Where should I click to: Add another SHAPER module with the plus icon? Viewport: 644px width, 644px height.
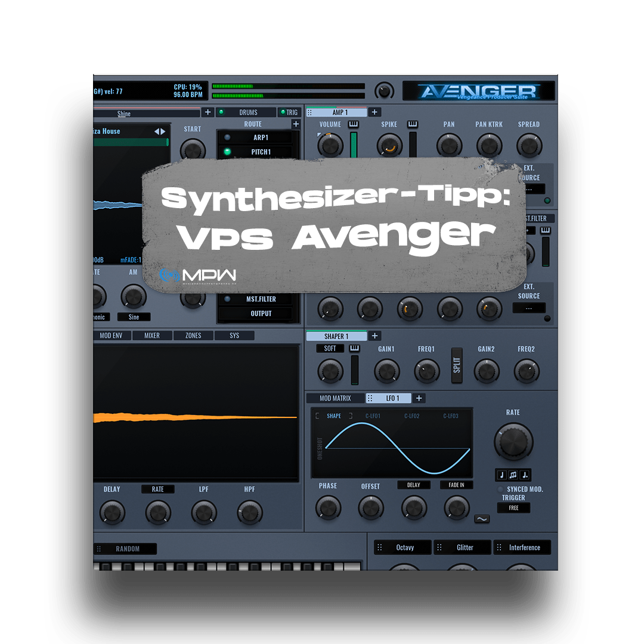374,336
